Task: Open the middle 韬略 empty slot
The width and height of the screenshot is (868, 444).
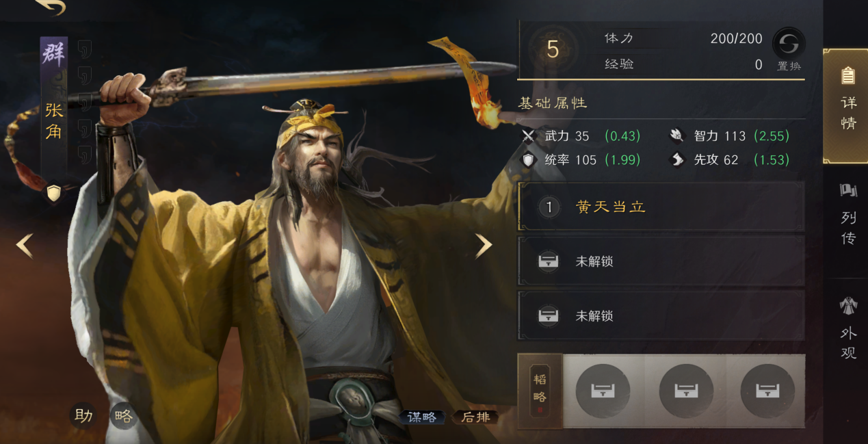Action: (x=686, y=391)
